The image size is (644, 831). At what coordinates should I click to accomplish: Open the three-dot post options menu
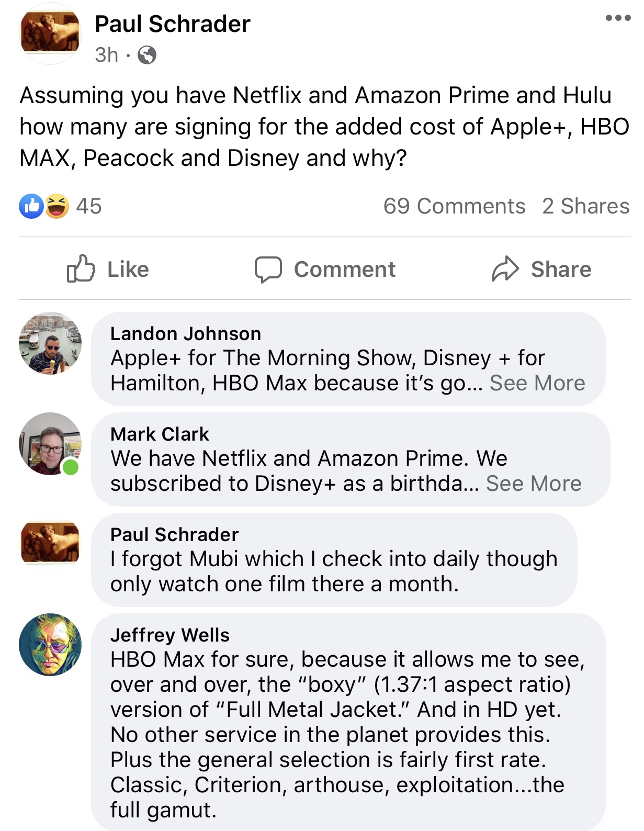click(x=617, y=18)
